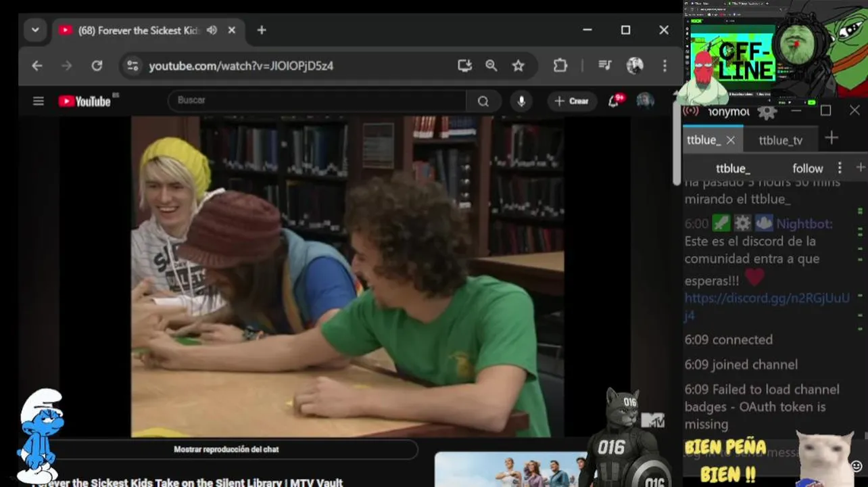The width and height of the screenshot is (868, 487).
Task: Open the chat header three-dot menu
Action: pos(840,168)
